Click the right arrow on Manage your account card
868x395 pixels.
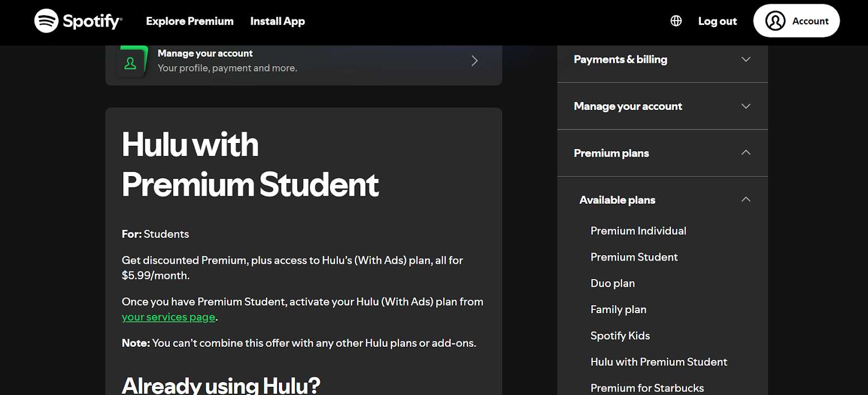click(x=475, y=61)
